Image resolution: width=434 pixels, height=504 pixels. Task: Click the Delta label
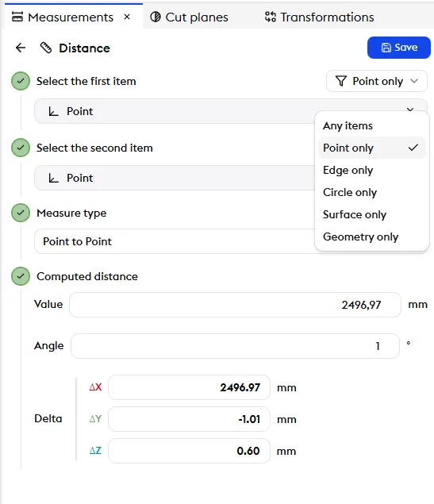(x=48, y=419)
